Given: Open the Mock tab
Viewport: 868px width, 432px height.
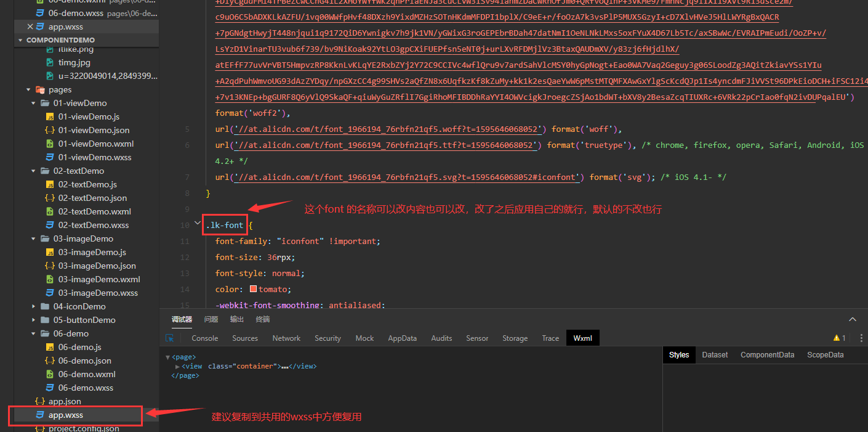Looking at the screenshot, I should 364,338.
